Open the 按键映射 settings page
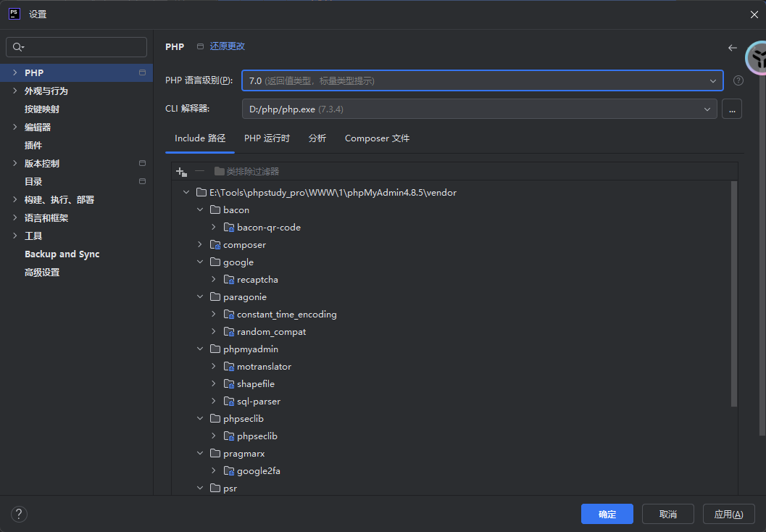Screen dimensions: 766x532 click(x=42, y=109)
